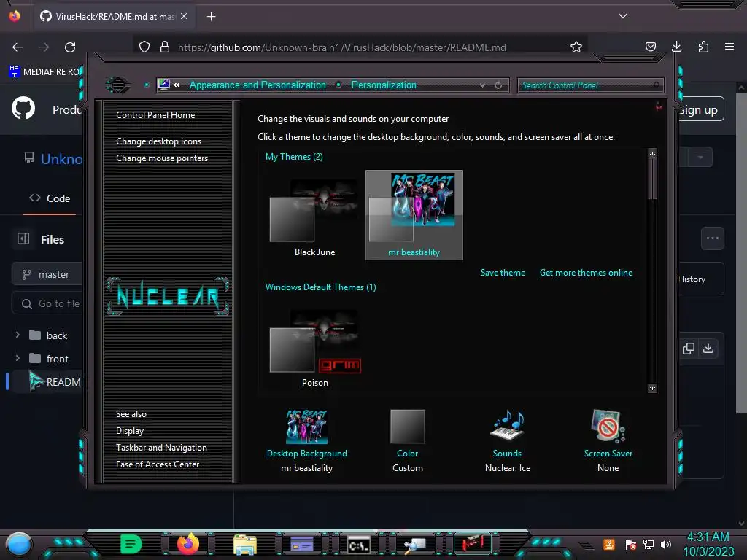The image size is (747, 560).
Task: Refresh the Control Panel address bar
Action: (498, 85)
